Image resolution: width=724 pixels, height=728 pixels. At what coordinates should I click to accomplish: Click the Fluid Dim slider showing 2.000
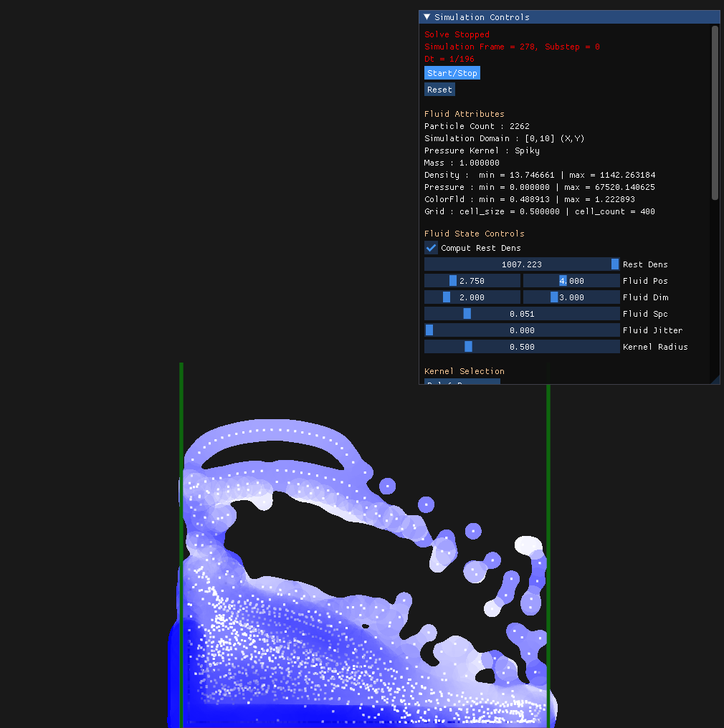472,297
